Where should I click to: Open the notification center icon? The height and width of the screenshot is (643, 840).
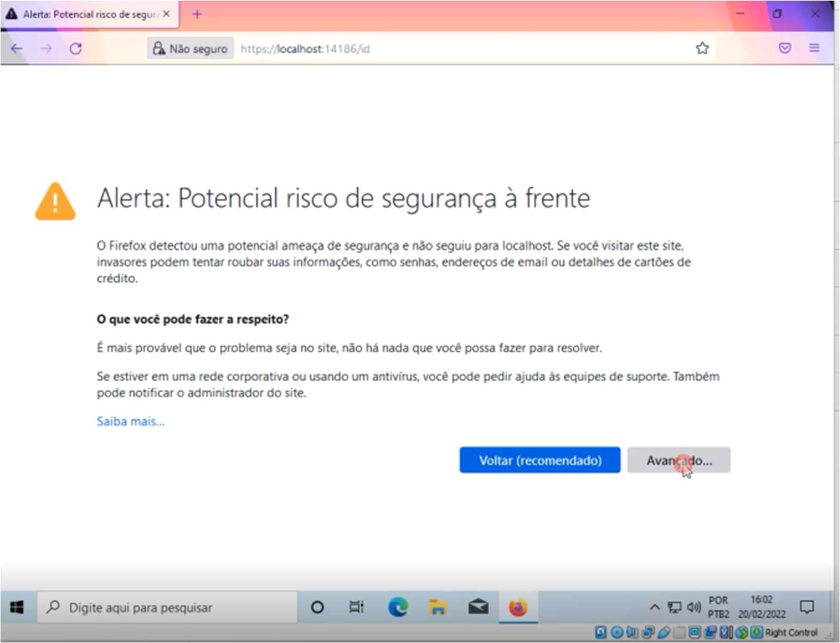click(x=807, y=607)
